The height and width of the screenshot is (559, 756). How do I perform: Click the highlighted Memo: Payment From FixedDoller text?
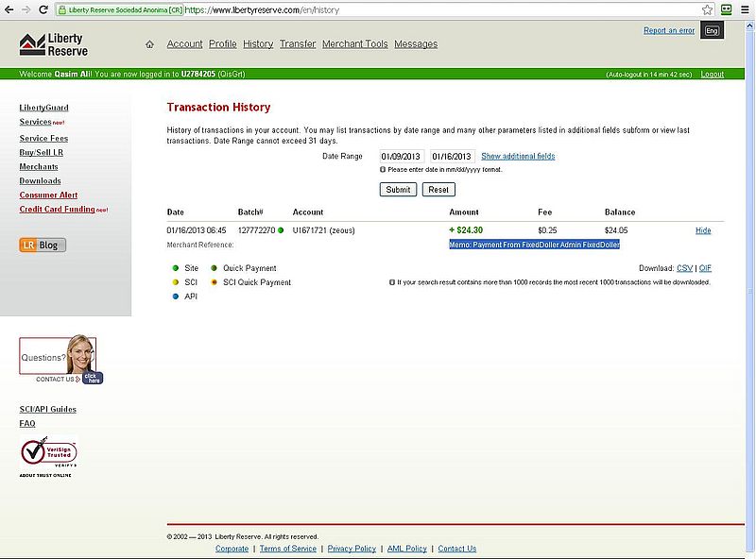[534, 245]
